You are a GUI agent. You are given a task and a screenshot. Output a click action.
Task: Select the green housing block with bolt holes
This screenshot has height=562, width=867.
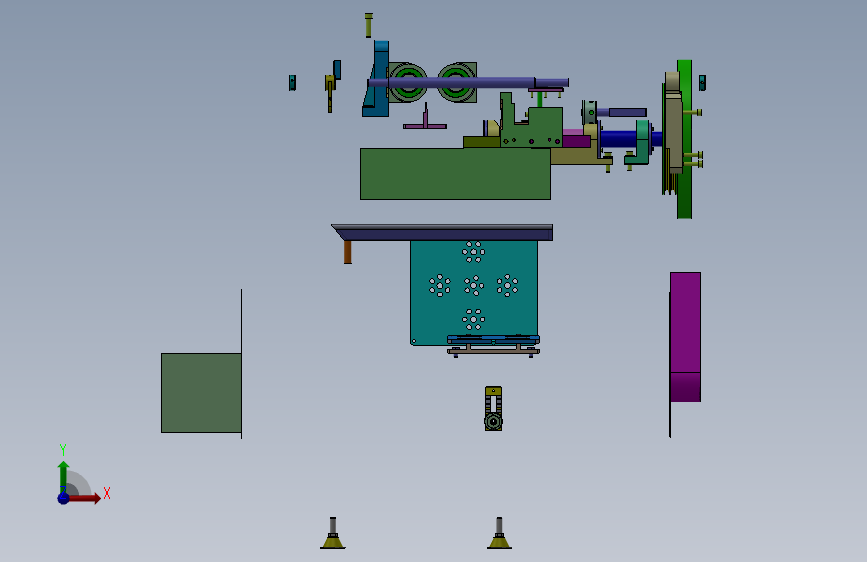(x=531, y=125)
